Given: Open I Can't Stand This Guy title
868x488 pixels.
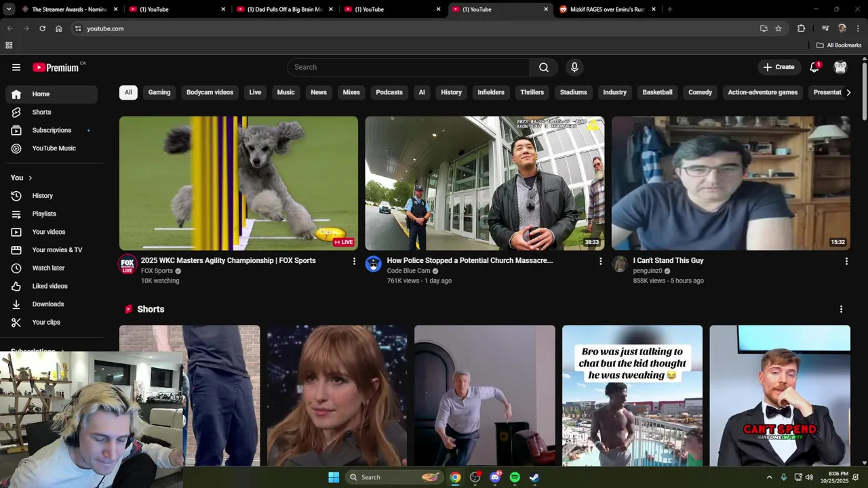Looking at the screenshot, I should coord(669,260).
